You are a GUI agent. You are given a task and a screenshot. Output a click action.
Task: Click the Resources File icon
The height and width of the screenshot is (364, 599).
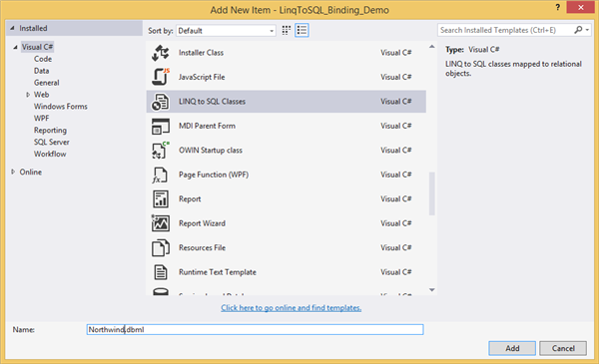click(x=161, y=248)
